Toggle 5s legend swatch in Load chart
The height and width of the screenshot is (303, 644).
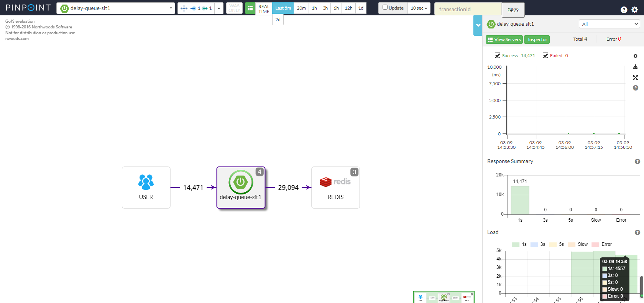click(553, 244)
